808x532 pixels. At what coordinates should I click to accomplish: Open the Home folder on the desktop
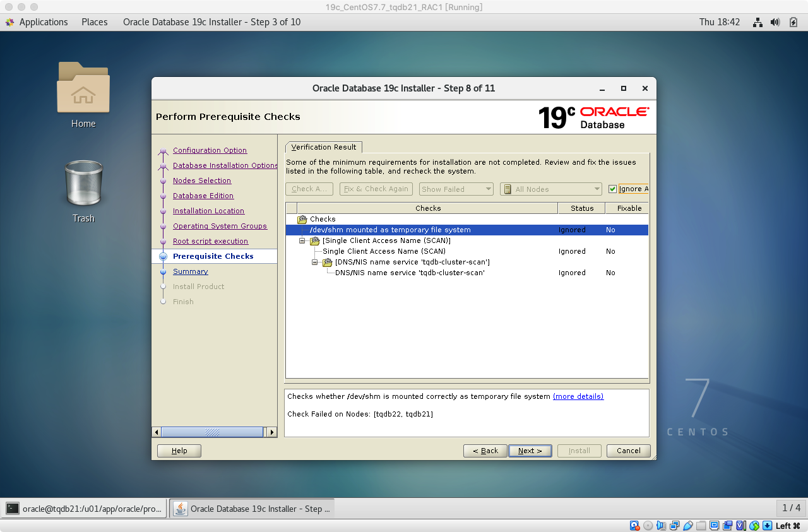(x=83, y=95)
